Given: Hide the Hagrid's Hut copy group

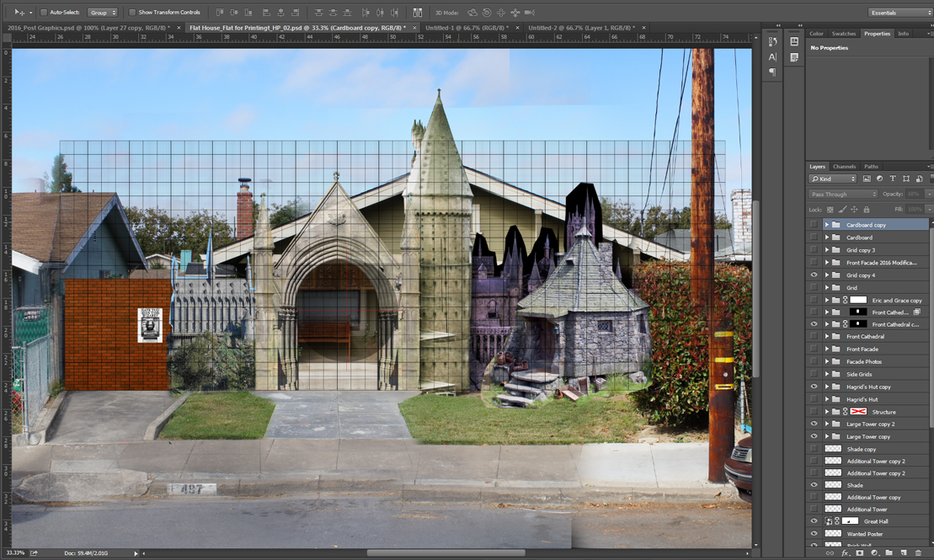Looking at the screenshot, I should coord(814,387).
